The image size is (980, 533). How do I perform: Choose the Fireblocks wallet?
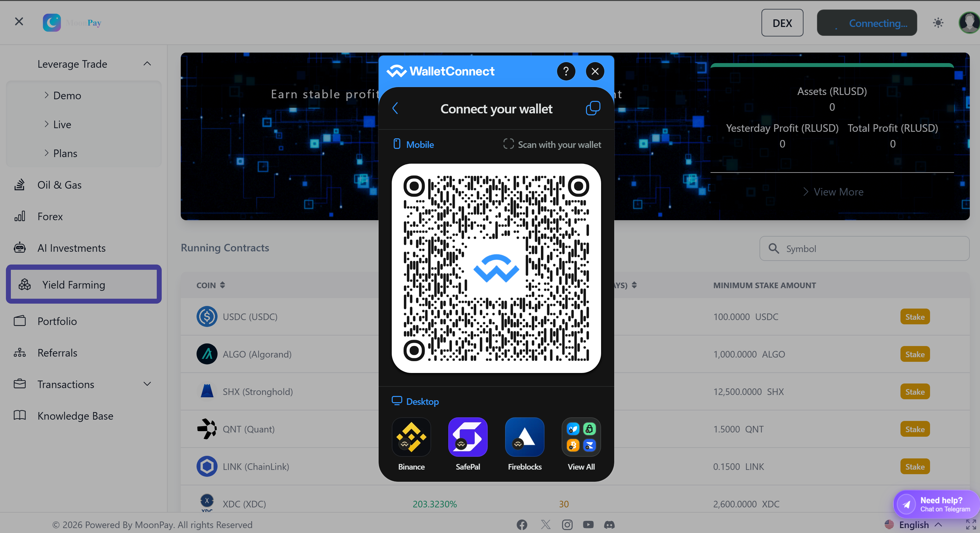coord(525,444)
